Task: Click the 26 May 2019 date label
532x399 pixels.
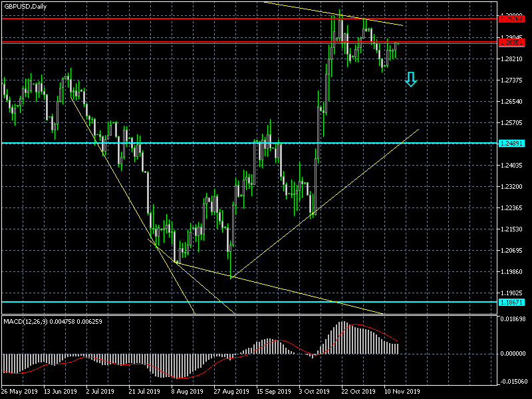Action: coord(20,392)
